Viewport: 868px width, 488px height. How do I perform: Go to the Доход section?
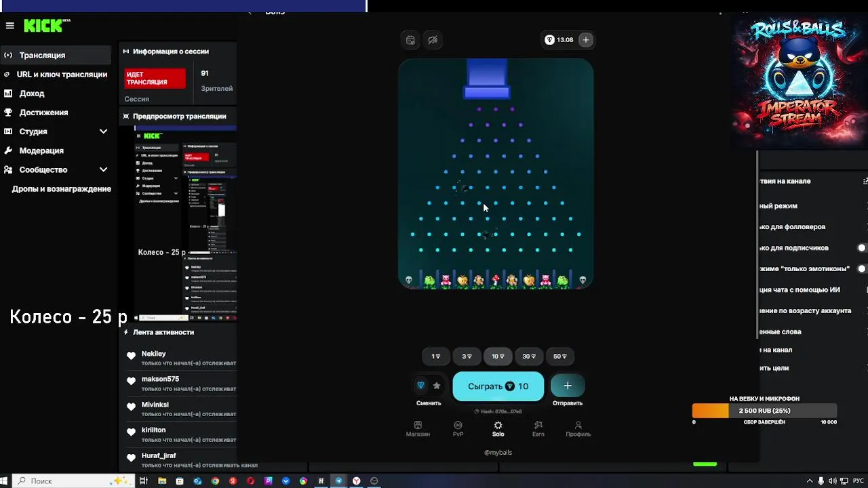pos(32,94)
